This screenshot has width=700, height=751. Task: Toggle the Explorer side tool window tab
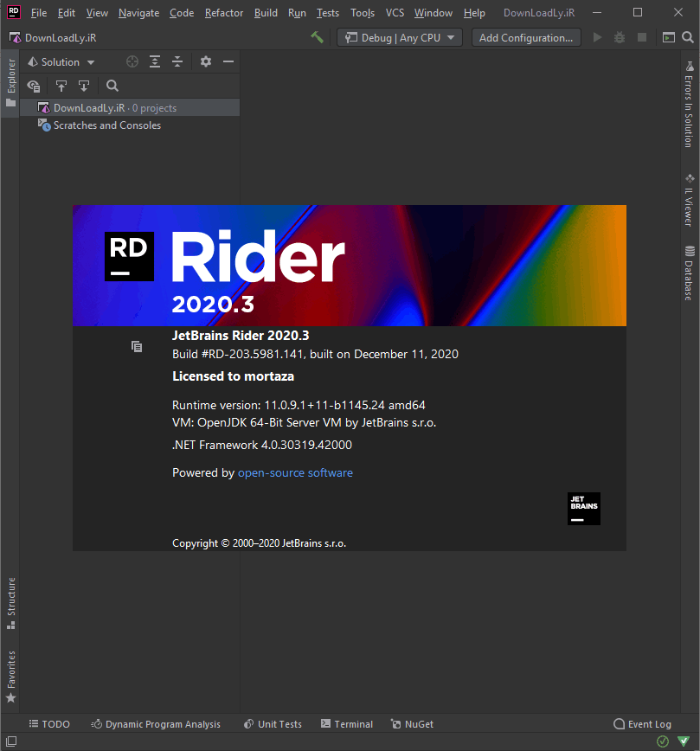tap(10, 83)
